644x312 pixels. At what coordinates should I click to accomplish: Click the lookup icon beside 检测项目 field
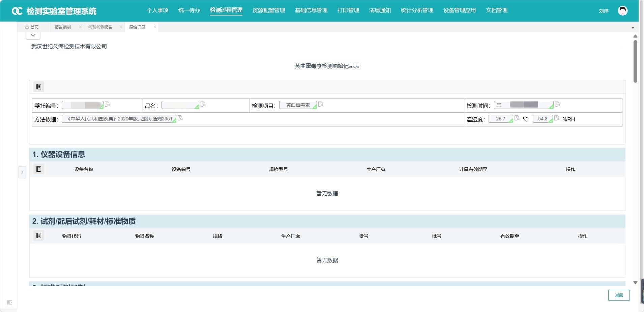click(x=321, y=104)
